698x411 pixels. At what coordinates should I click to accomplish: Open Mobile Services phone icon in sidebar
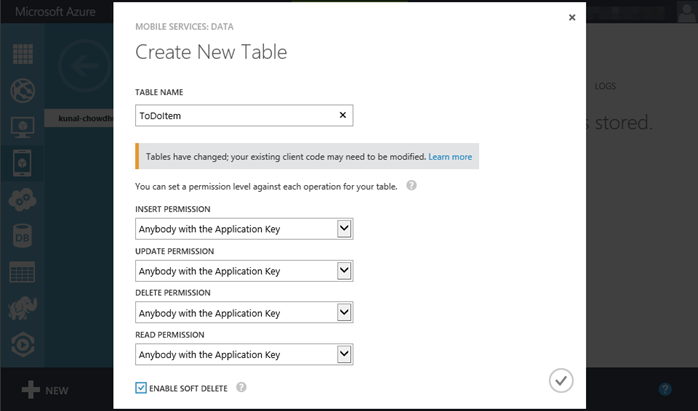pos(22,163)
